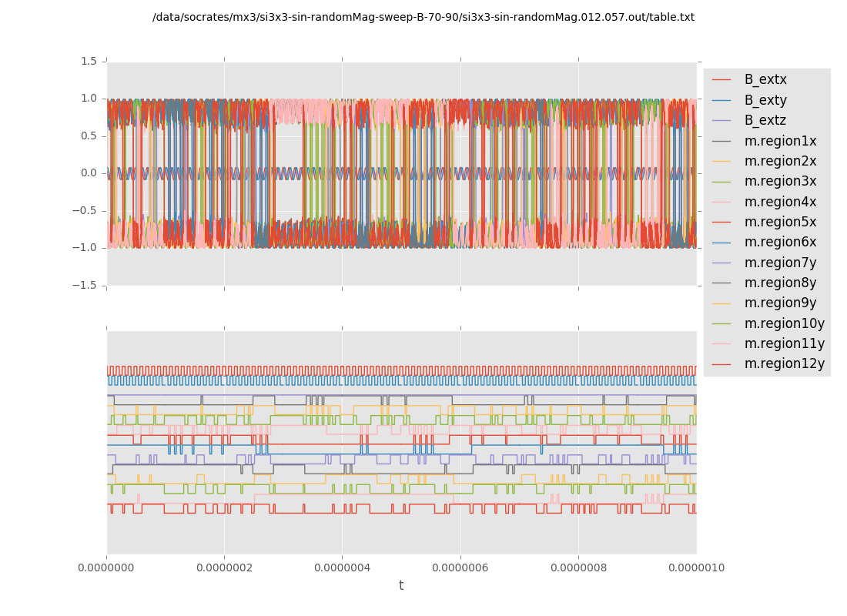The width and height of the screenshot is (847, 616).
Task: Click the file path title text
Action: click(x=423, y=17)
